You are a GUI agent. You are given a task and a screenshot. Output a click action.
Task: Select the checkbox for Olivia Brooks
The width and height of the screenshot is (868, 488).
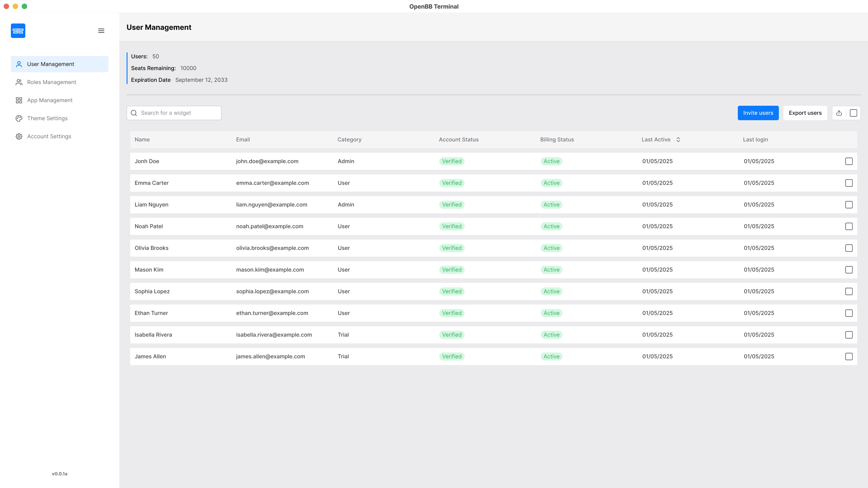click(x=849, y=248)
